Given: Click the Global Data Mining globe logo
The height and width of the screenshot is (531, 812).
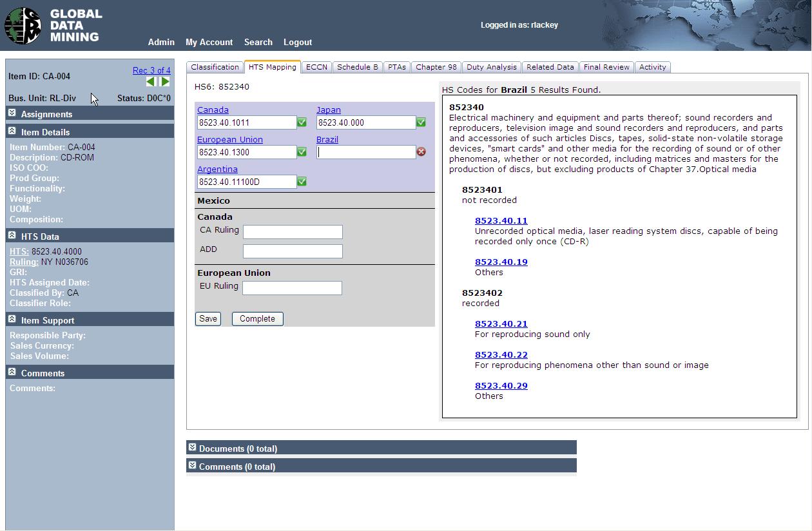Looking at the screenshot, I should tap(23, 26).
